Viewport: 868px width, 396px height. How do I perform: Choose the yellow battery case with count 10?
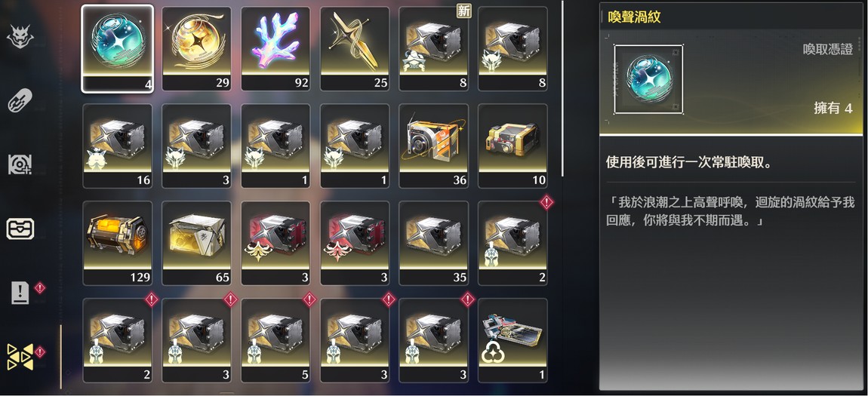(512, 146)
